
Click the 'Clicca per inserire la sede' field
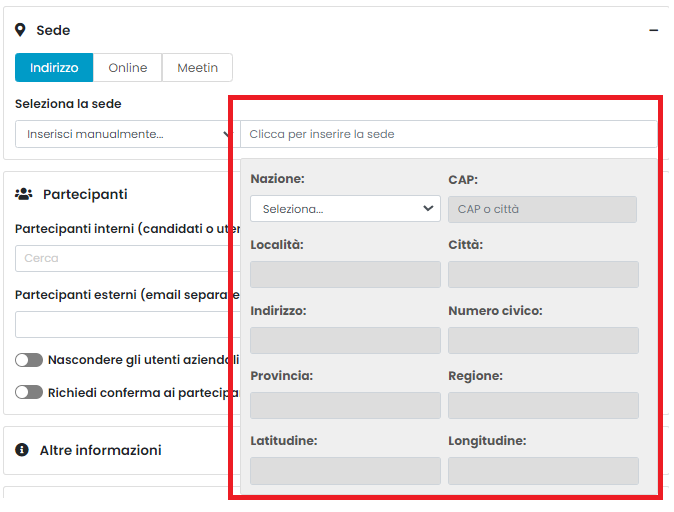(x=448, y=134)
